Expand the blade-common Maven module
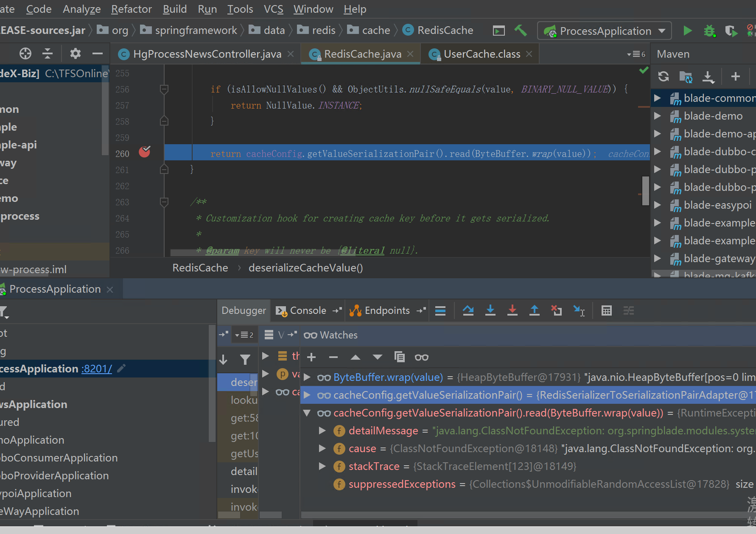 point(657,98)
